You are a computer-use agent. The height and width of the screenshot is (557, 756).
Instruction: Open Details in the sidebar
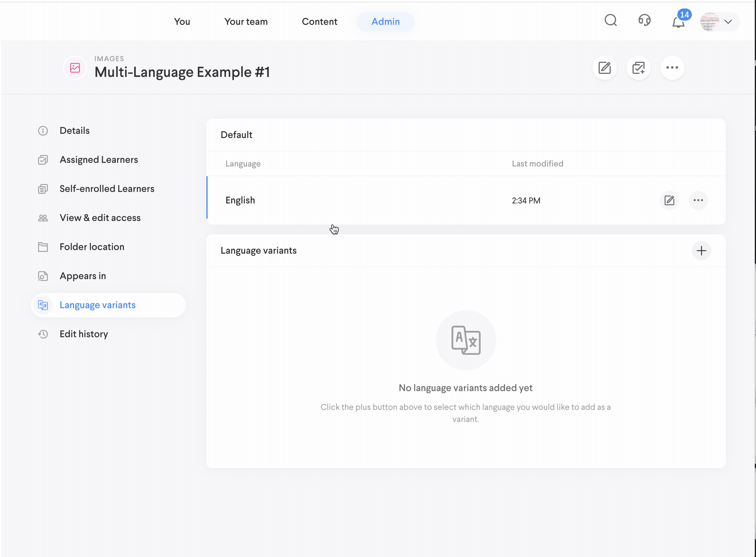pos(74,131)
